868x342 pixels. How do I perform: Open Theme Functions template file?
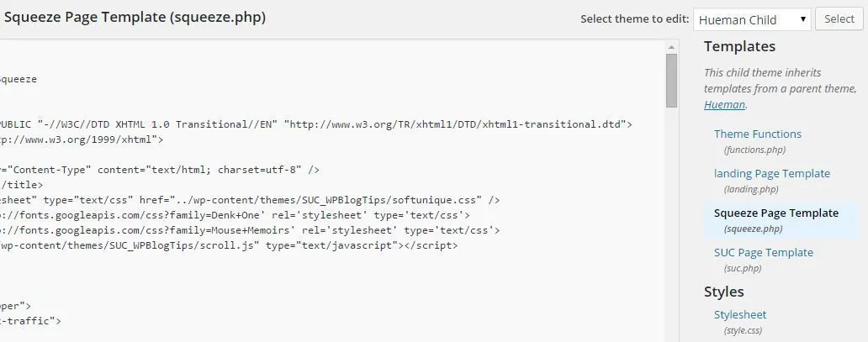tap(757, 134)
